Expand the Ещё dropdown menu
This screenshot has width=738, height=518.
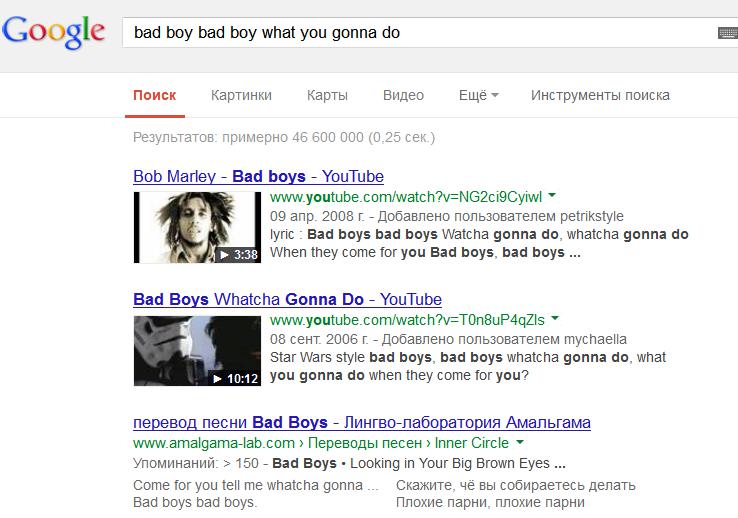tap(478, 96)
